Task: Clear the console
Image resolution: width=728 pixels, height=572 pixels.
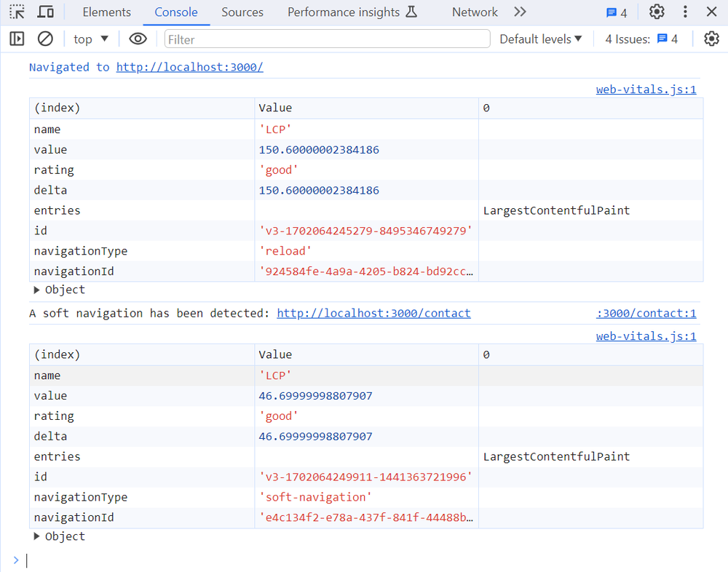Action: (45, 39)
